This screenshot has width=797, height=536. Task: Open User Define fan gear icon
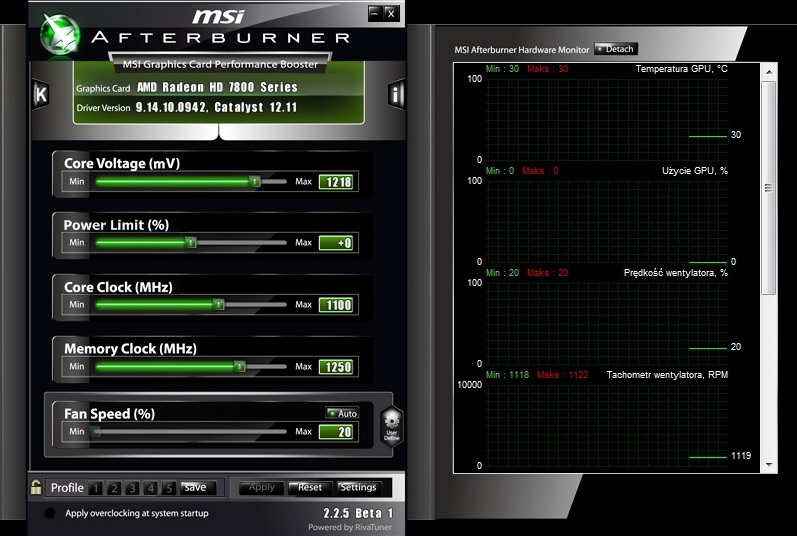click(x=391, y=426)
